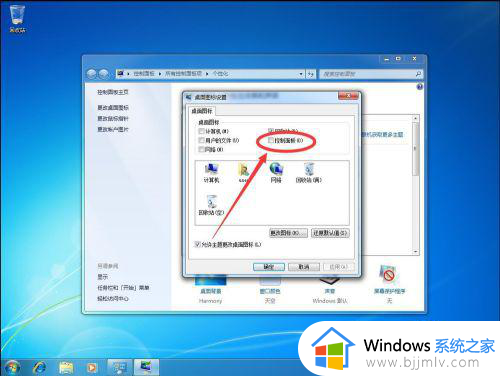This screenshot has height=376, width=500.
Task: Click the search magnifier in the control panel search box
Action: [418, 74]
